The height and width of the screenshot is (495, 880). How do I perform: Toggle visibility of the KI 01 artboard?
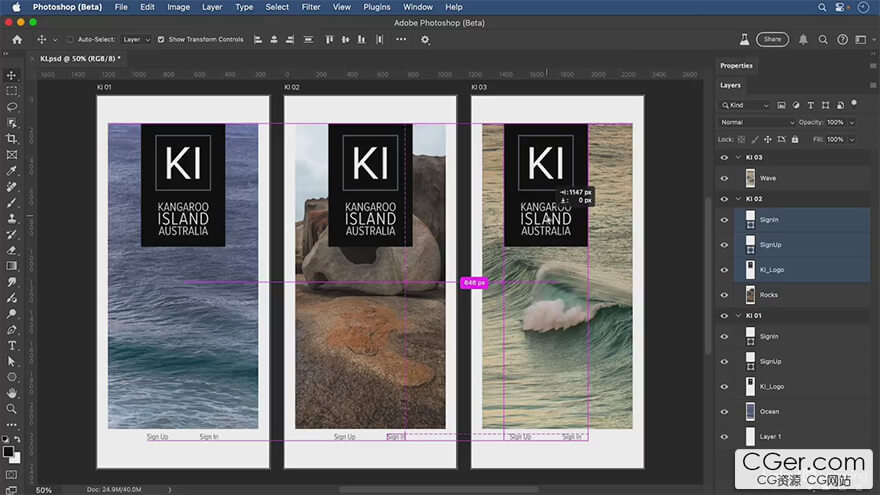point(724,316)
